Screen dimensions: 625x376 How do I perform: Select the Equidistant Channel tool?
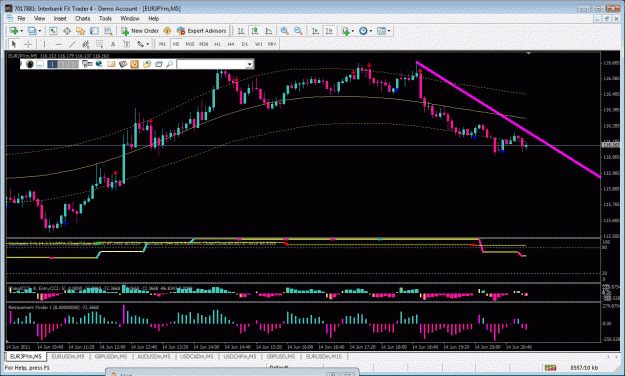[85, 44]
